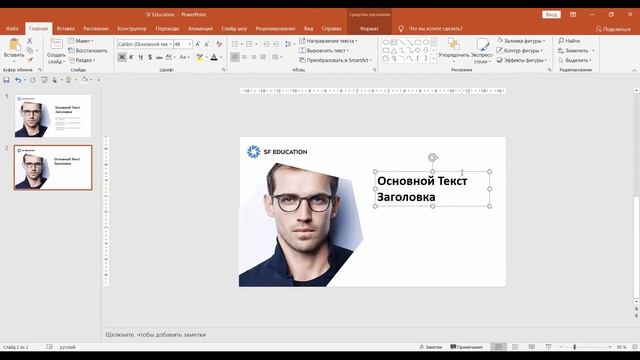Toggle Bold (Ж) formatting
The width and height of the screenshot is (640, 360).
pos(122,57)
